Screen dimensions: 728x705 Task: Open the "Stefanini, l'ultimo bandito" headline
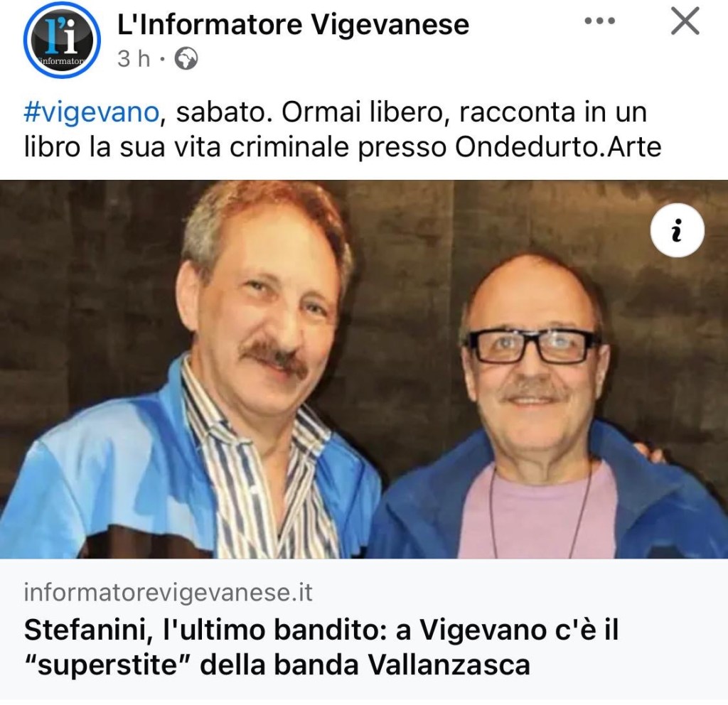point(321,647)
